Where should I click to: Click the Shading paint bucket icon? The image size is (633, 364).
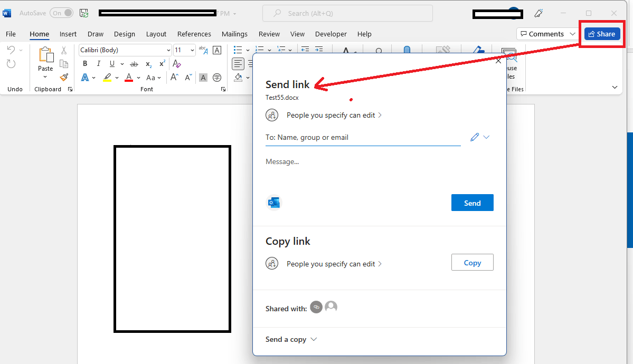point(238,77)
